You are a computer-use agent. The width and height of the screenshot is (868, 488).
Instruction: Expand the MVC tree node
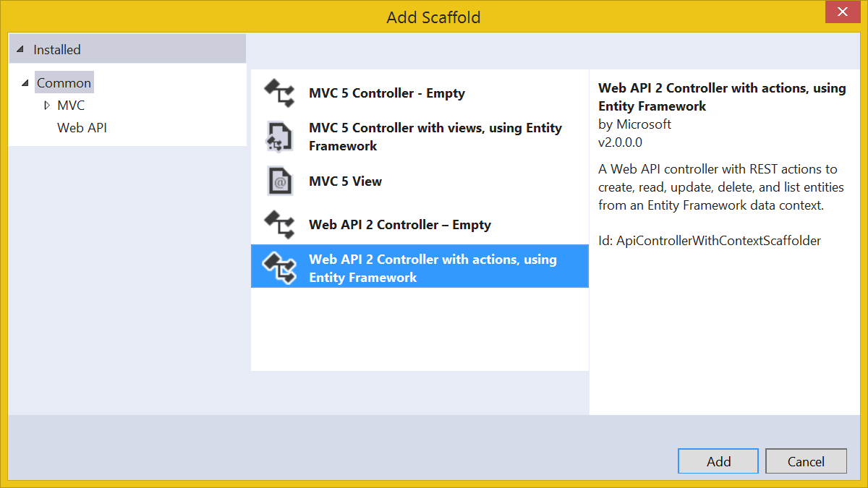pos(46,105)
